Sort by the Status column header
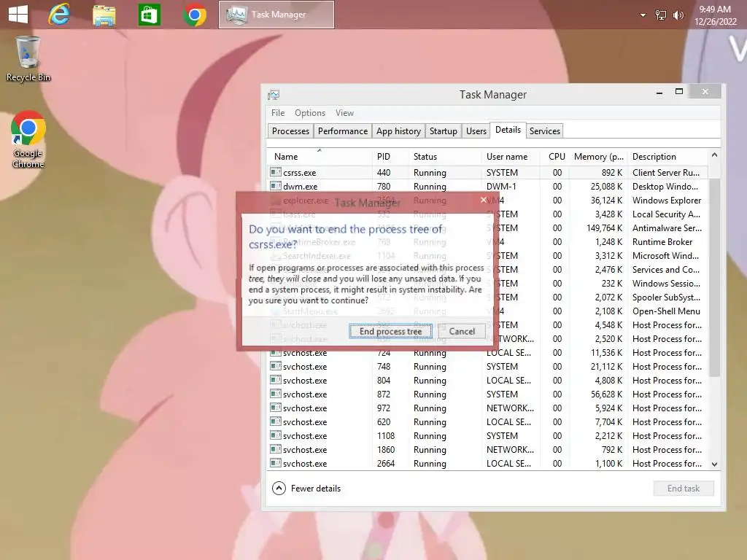Image resolution: width=747 pixels, height=560 pixels. tap(445, 157)
